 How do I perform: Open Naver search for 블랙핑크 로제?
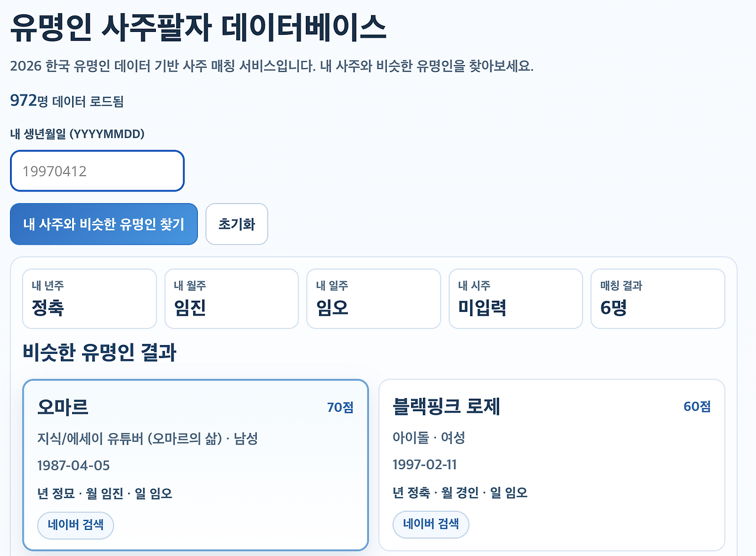[431, 525]
